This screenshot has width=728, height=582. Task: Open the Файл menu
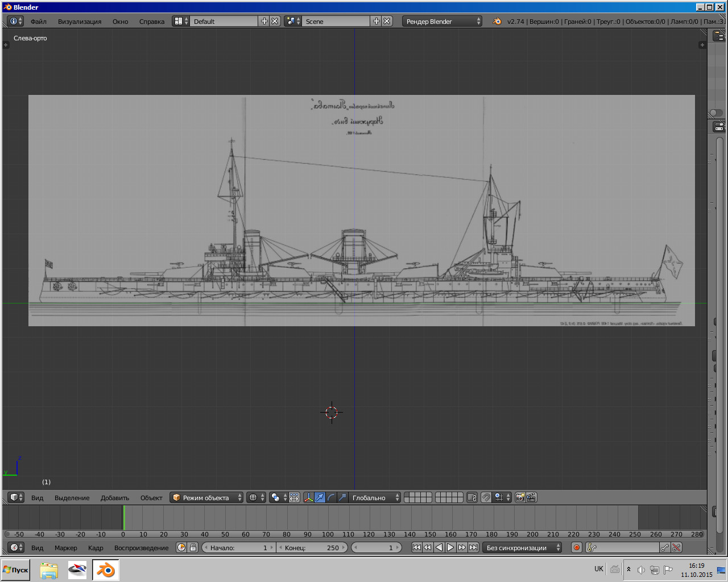pos(39,22)
